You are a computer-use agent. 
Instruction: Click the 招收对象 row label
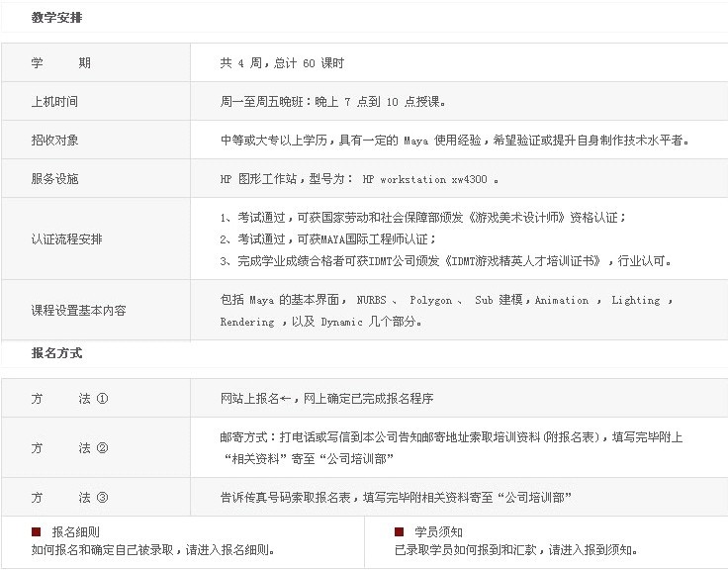[55, 141]
